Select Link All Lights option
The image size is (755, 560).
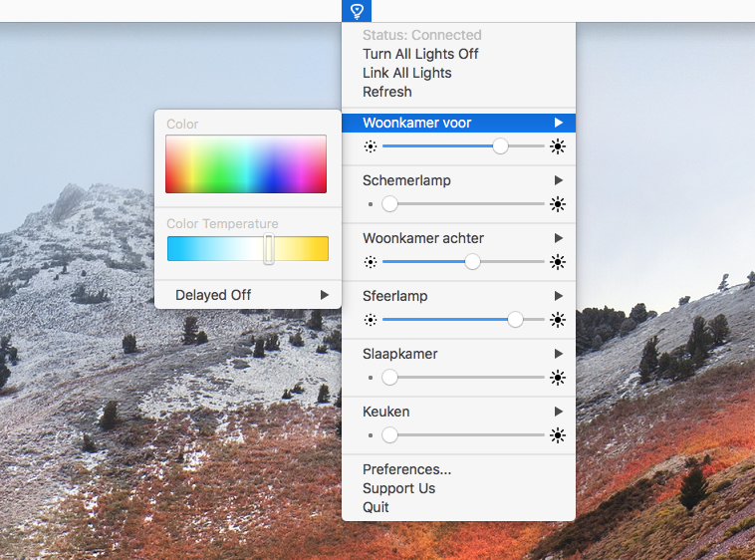coord(406,73)
